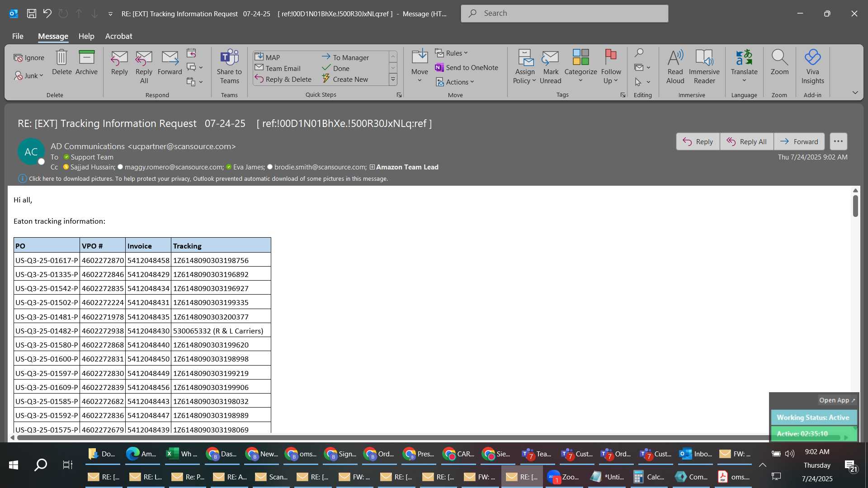Image resolution: width=868 pixels, height=488 pixels.
Task: Open the Junk dropdown
Action: click(x=29, y=75)
